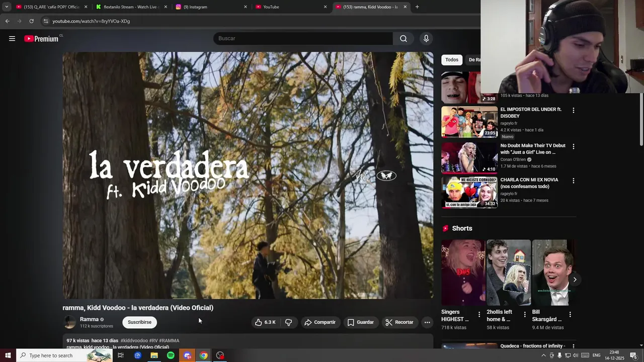Open the CHARLA CON MI EX NOVIA thumbnail
The image size is (644, 362).
point(469,192)
